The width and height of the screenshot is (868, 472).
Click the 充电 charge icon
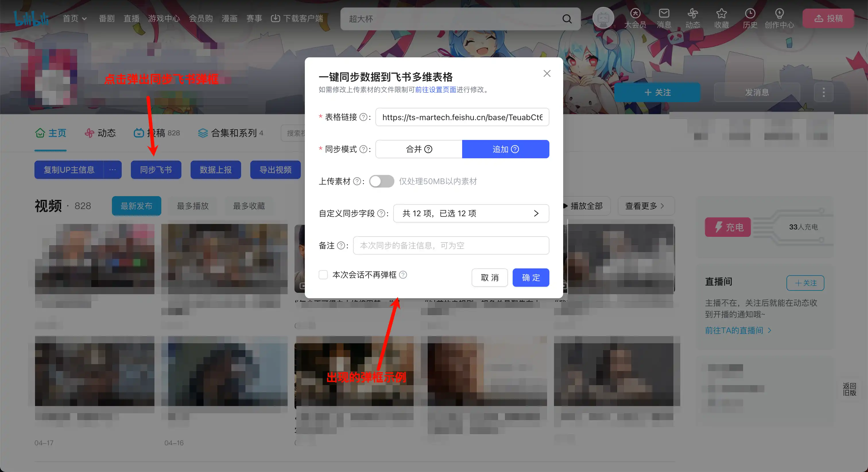pyautogui.click(x=727, y=227)
